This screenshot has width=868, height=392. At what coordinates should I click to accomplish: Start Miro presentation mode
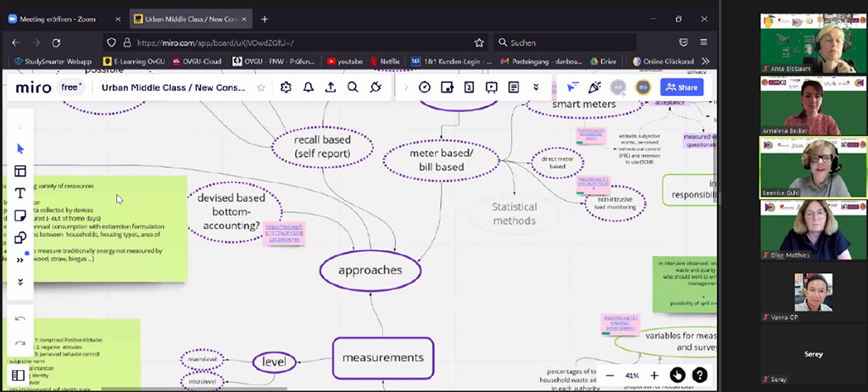(x=492, y=87)
